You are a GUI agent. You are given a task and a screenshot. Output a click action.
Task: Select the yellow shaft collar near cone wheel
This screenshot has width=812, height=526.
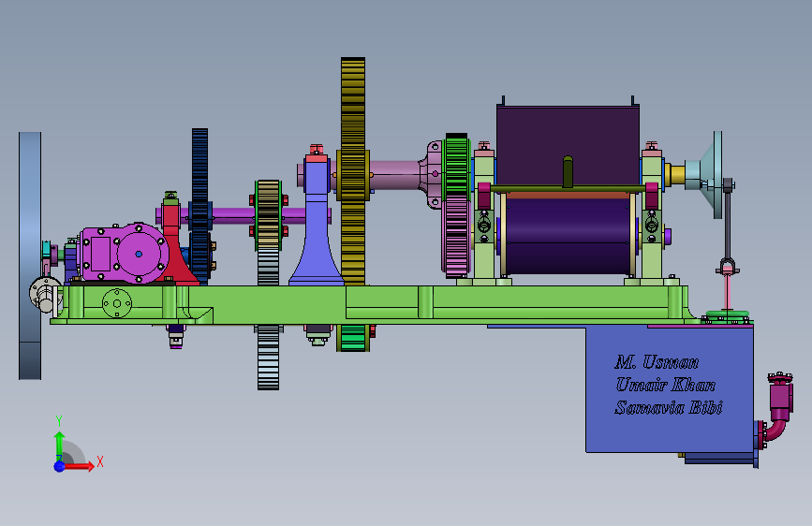(x=674, y=175)
